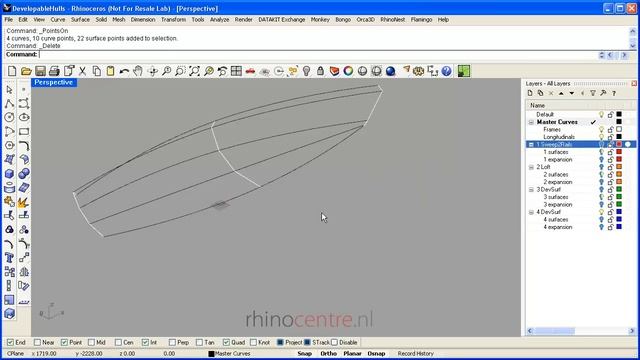Select the Circle tool in left sidebar
Viewport: 640px width, 360px height.
tap(9, 118)
